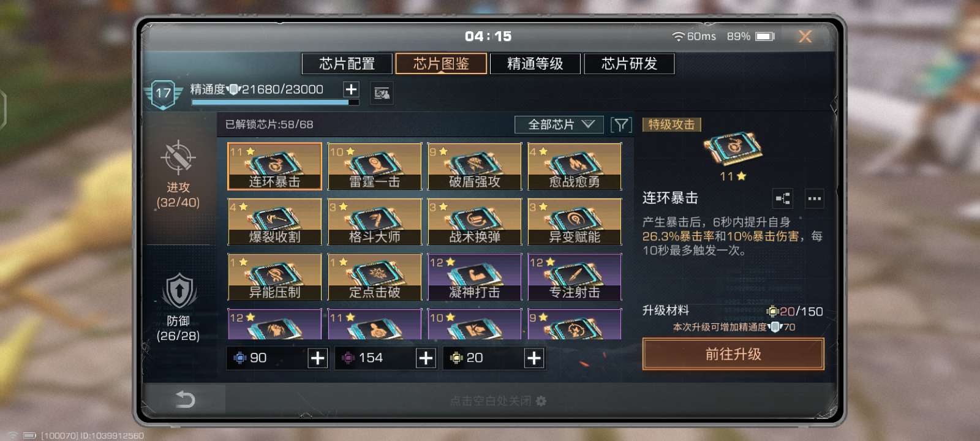Click the mastery info card icon
Viewport: 980px width, 441px height.
click(x=382, y=93)
